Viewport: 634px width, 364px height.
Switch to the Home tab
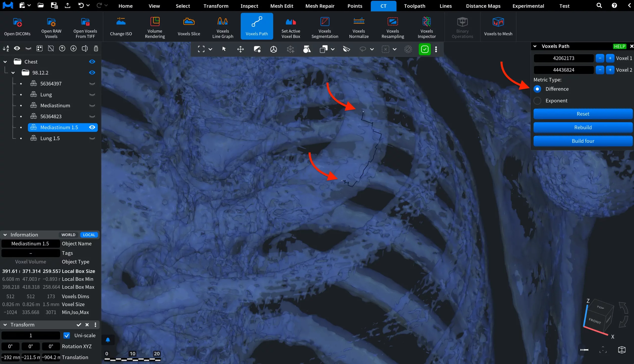tap(126, 6)
